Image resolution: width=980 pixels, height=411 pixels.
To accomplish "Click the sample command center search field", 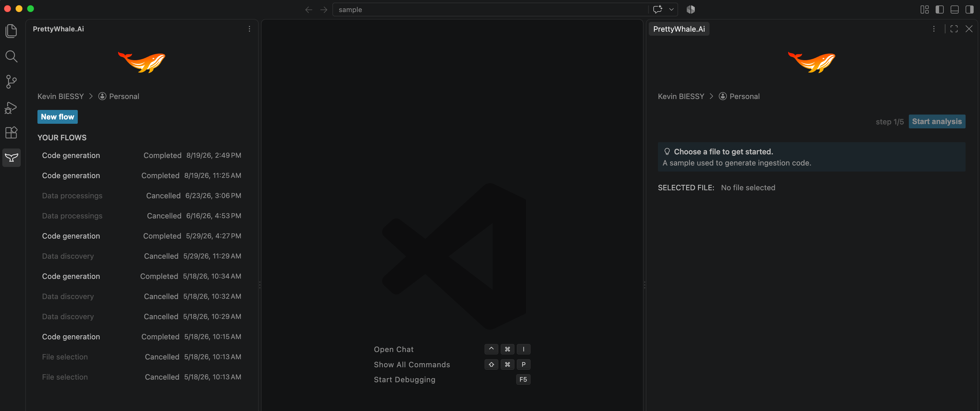I will (490, 9).
